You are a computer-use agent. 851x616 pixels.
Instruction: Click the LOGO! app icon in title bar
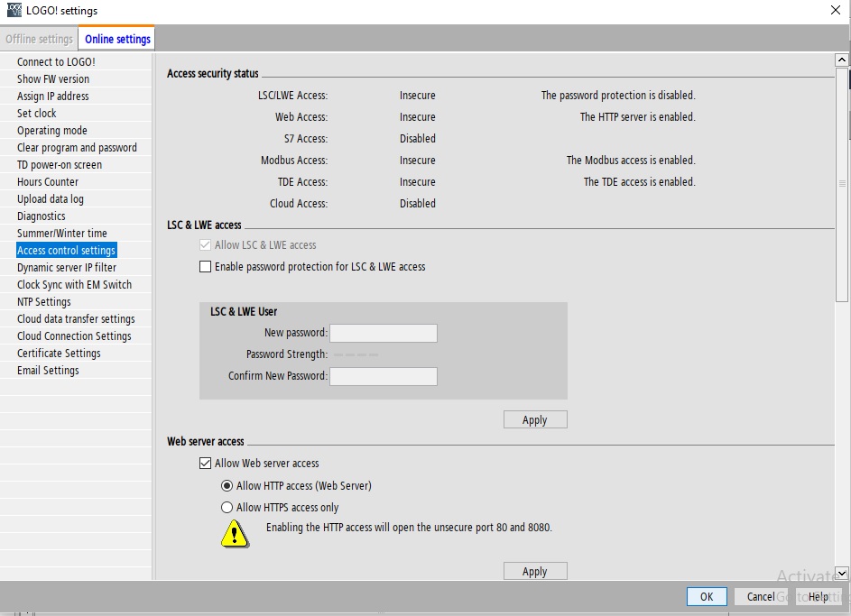14,10
